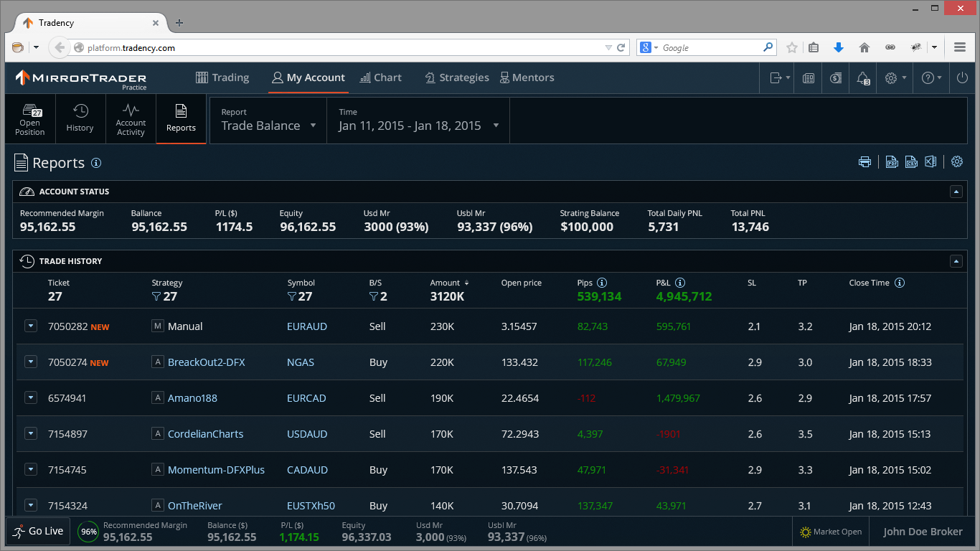Open browser hamburger menu
The image size is (980, 551).
coord(960,47)
